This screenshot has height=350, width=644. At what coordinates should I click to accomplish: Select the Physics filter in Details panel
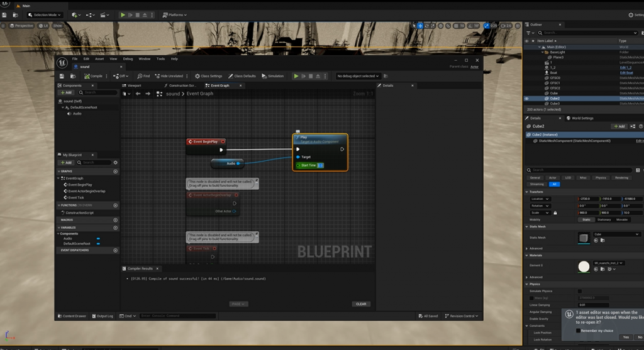[x=601, y=178]
